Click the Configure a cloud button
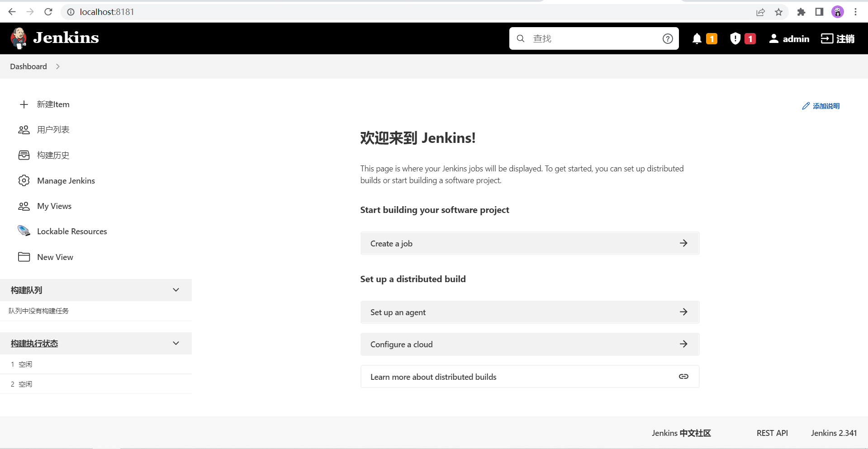The image size is (868, 449). click(530, 344)
